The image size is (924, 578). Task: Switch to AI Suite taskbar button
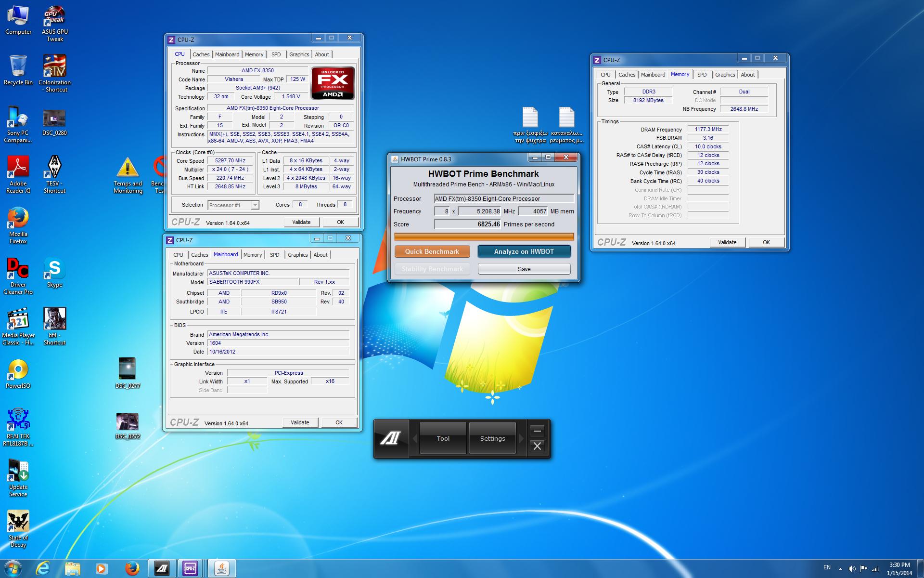point(162,568)
